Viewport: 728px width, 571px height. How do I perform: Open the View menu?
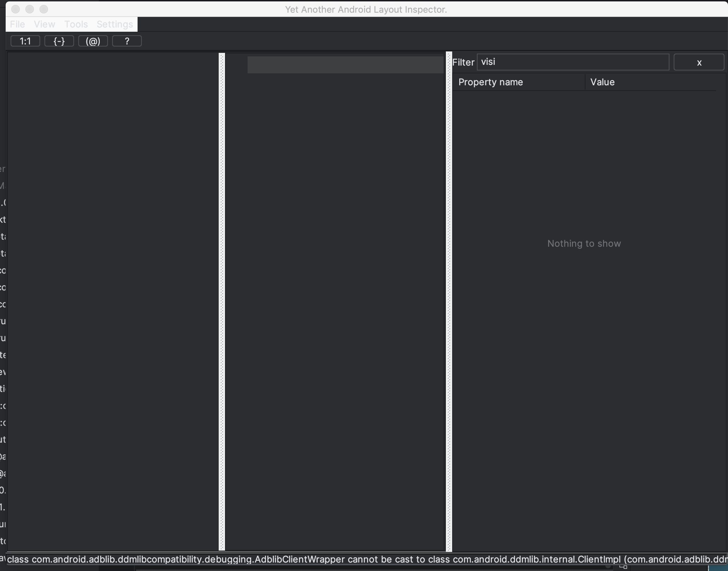(44, 24)
